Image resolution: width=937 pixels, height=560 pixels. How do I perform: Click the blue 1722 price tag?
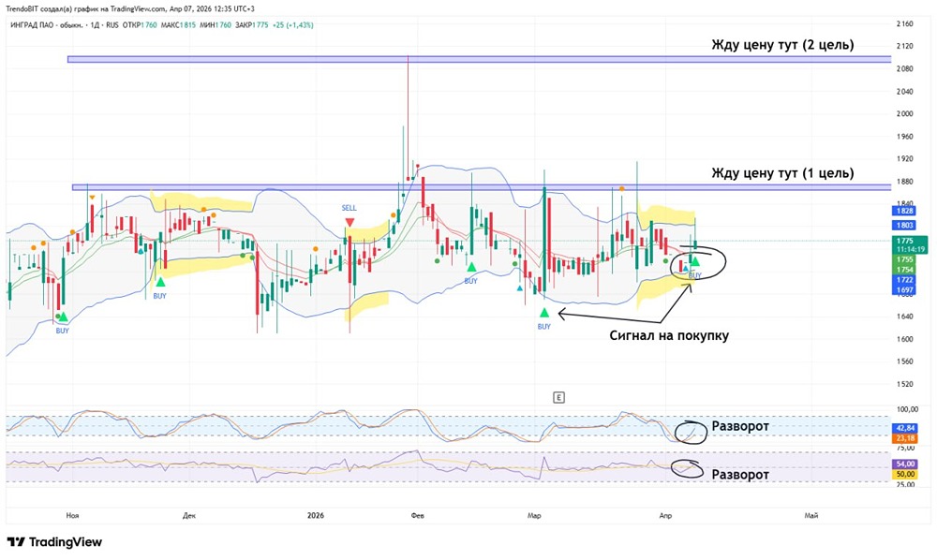pyautogui.click(x=905, y=279)
